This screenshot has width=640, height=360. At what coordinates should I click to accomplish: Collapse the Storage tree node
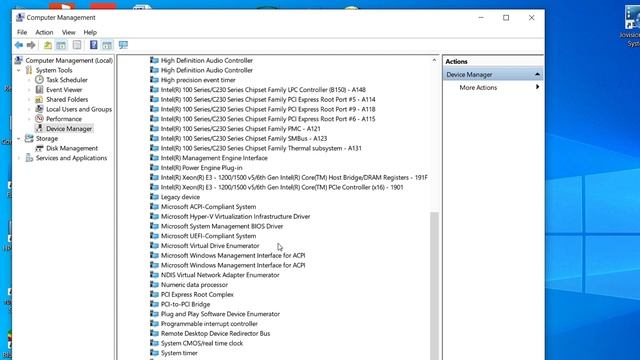click(x=19, y=139)
